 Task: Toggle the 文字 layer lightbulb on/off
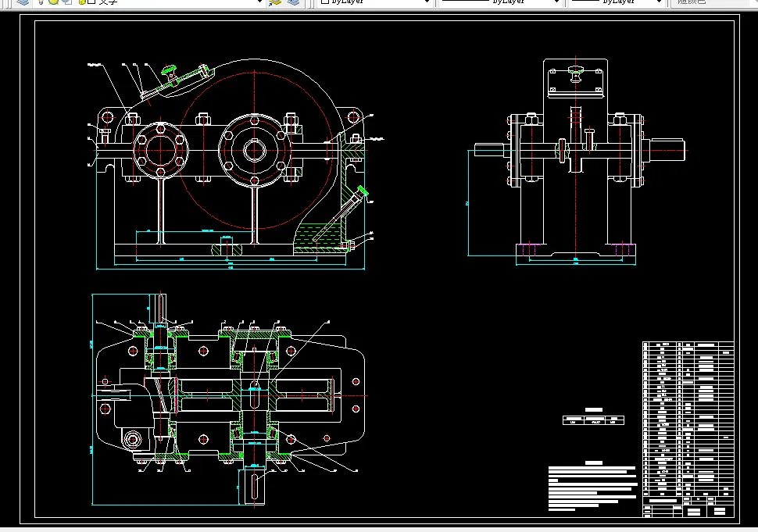coord(41,2)
